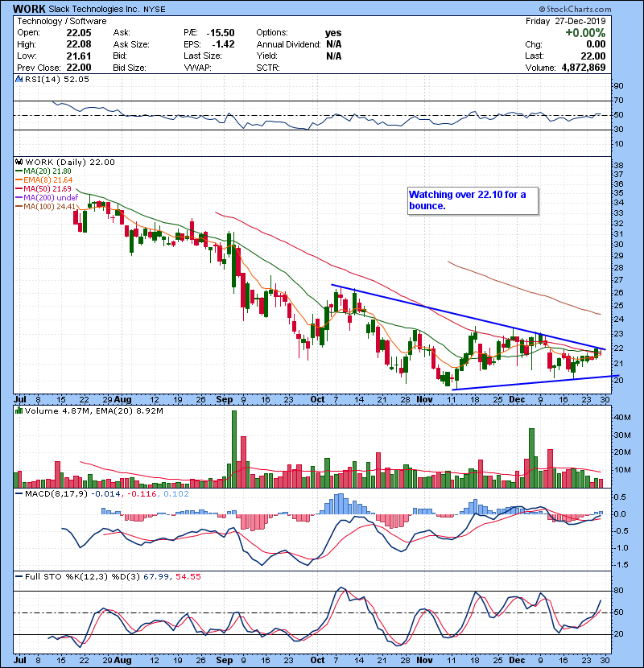The image size is (644, 668).
Task: Click the EMA(8) 21.64 legend entry
Action: [x=44, y=180]
